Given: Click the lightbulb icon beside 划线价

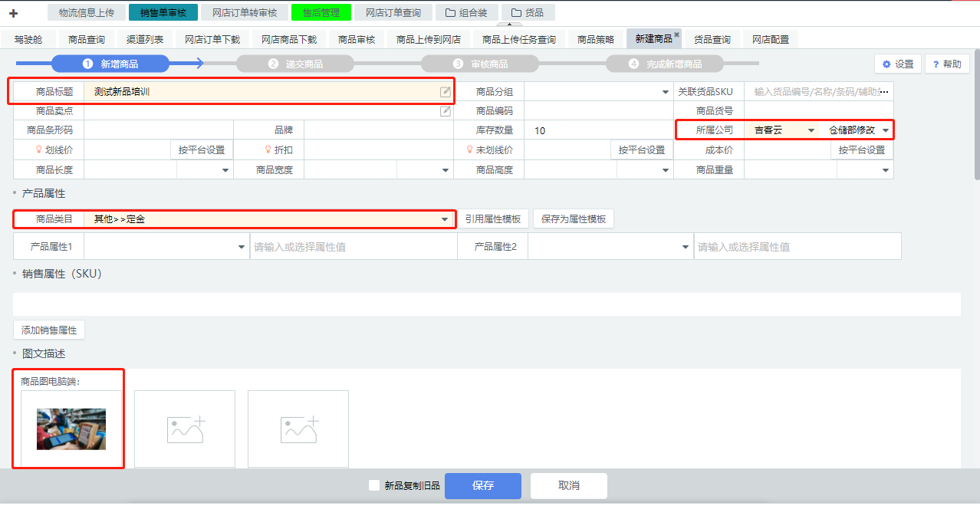Looking at the screenshot, I should pos(38,150).
